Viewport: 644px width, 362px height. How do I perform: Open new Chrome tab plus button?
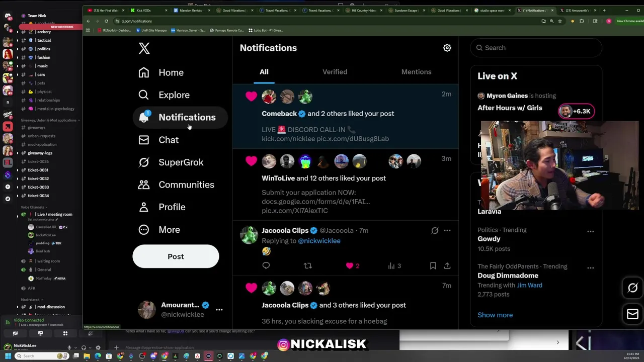[x=604, y=11]
